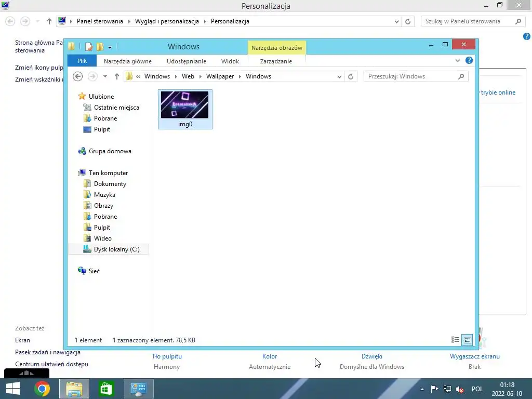Refresh the Windows folder view

351,77
